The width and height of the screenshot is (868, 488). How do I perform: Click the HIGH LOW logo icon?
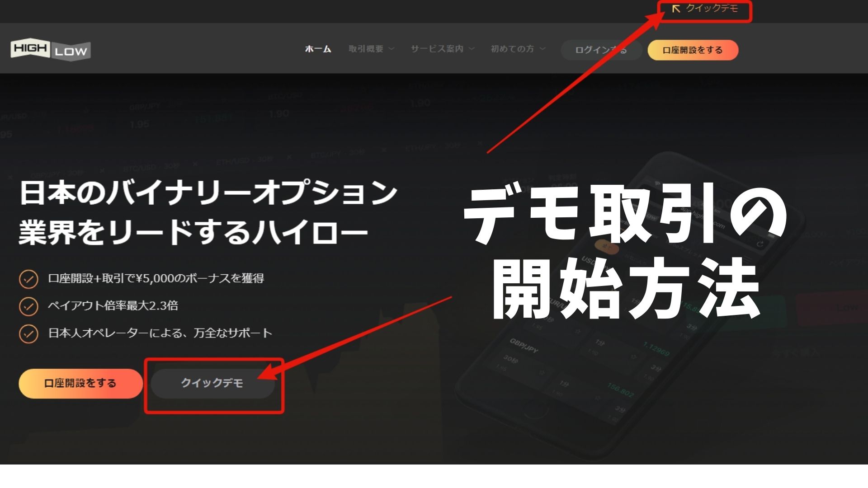[x=51, y=49]
